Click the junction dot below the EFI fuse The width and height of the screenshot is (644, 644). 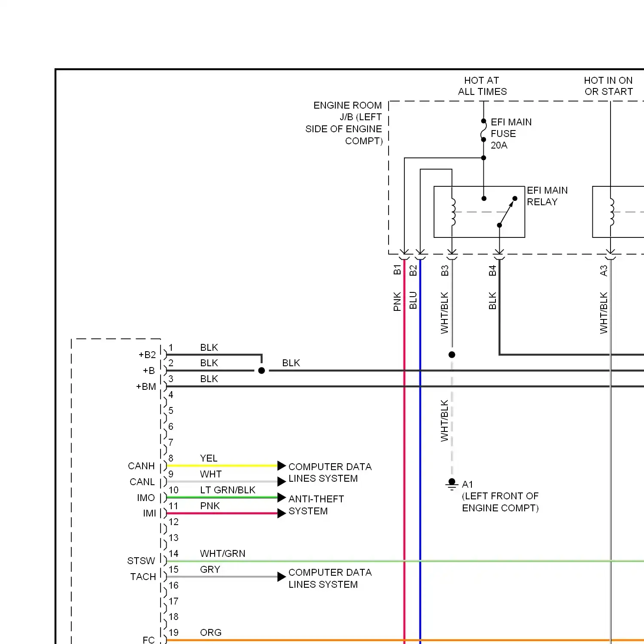pos(483,158)
